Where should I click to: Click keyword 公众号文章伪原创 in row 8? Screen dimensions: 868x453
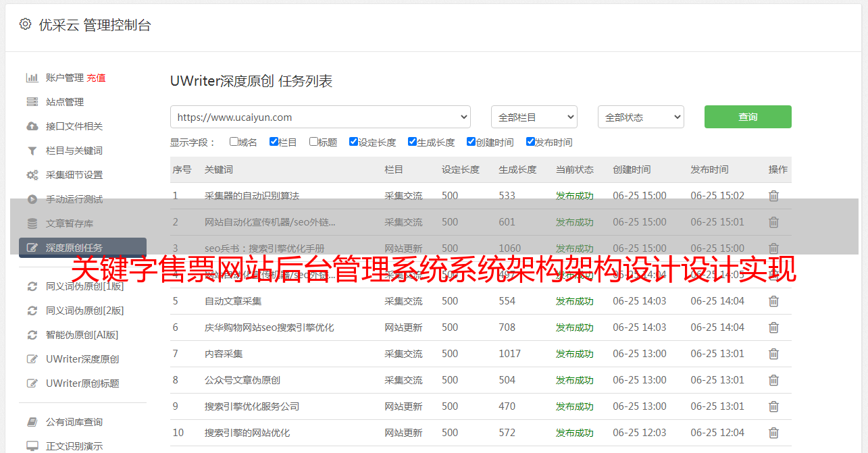tap(242, 380)
